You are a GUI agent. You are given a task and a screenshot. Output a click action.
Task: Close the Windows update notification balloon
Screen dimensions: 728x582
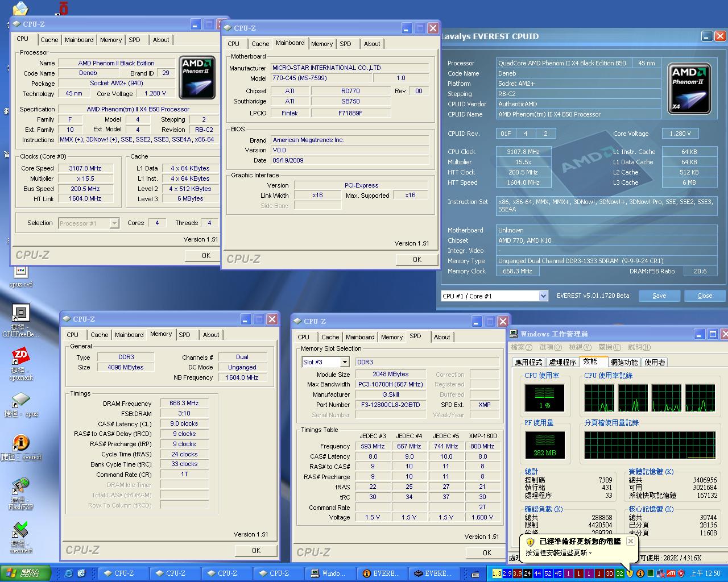pyautogui.click(x=630, y=541)
